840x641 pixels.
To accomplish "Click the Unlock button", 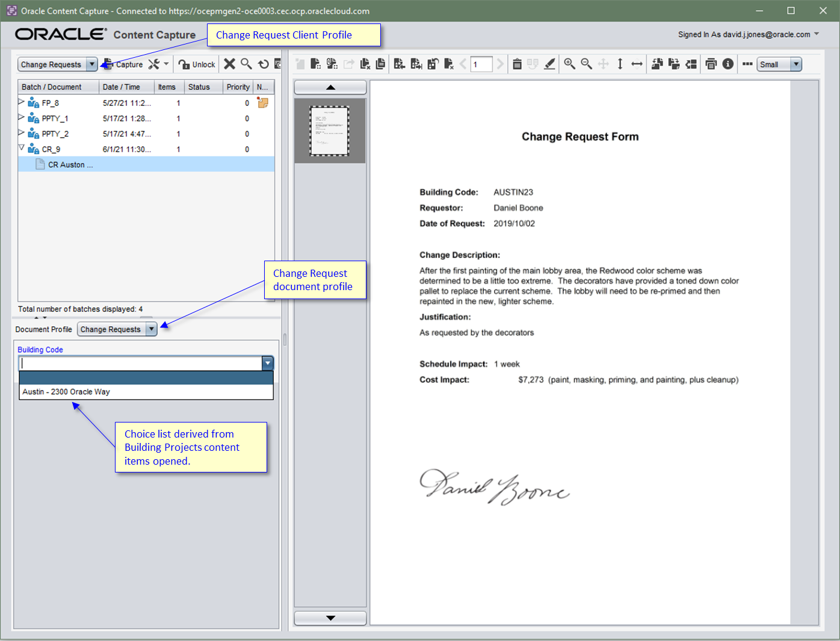I will (x=196, y=64).
